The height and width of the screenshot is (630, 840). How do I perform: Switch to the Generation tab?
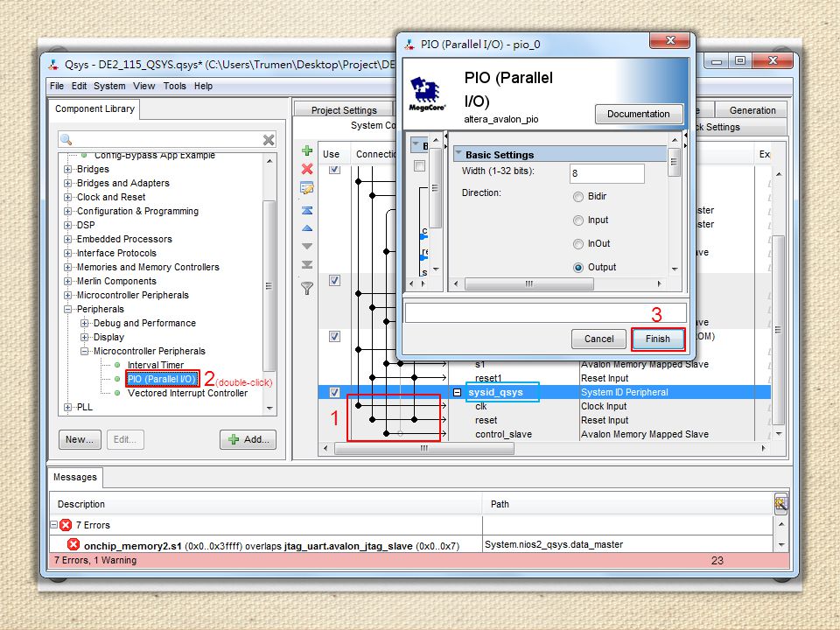click(752, 110)
